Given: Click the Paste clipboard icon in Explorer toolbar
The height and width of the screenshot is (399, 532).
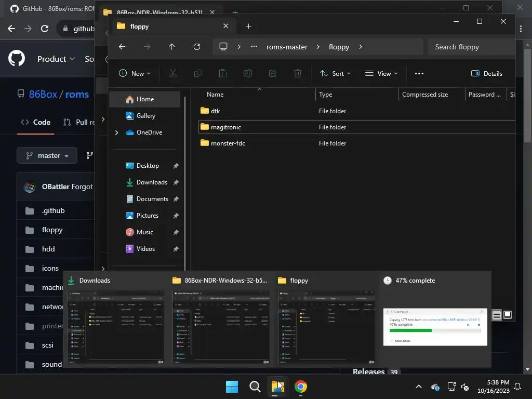Looking at the screenshot, I should 223,73.
